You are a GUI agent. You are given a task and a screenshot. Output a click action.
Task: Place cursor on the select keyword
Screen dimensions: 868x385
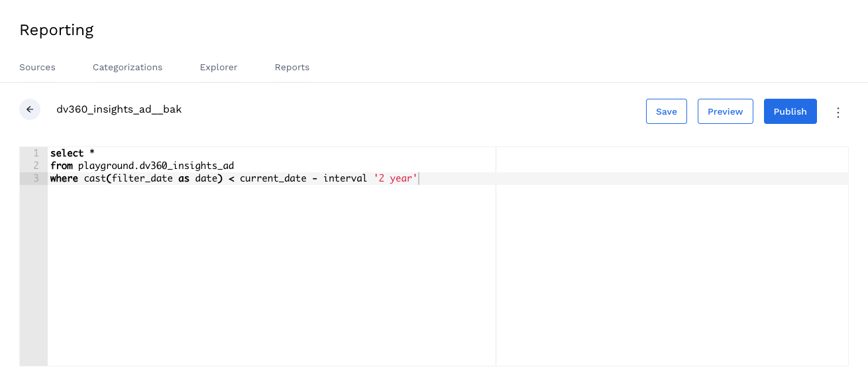67,153
